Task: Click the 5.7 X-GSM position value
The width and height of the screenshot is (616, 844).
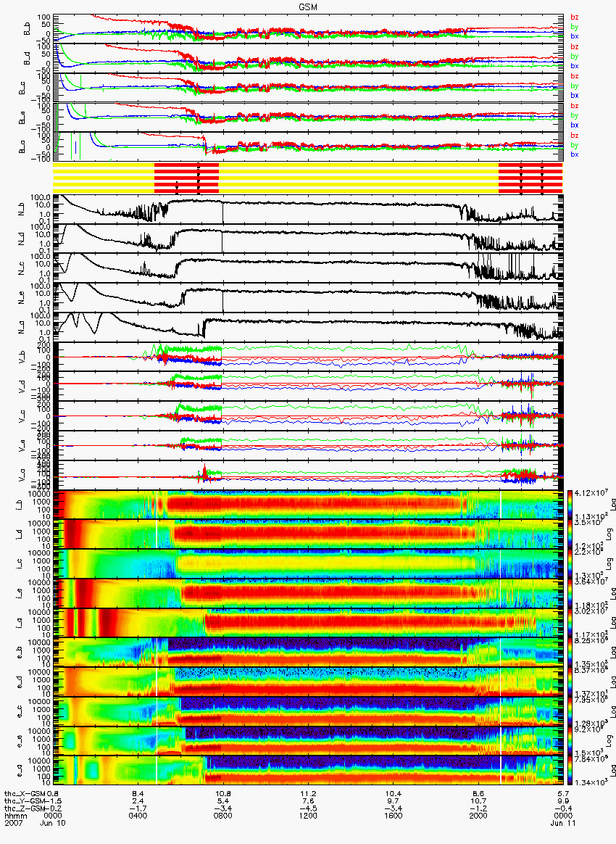Action: coord(563,793)
